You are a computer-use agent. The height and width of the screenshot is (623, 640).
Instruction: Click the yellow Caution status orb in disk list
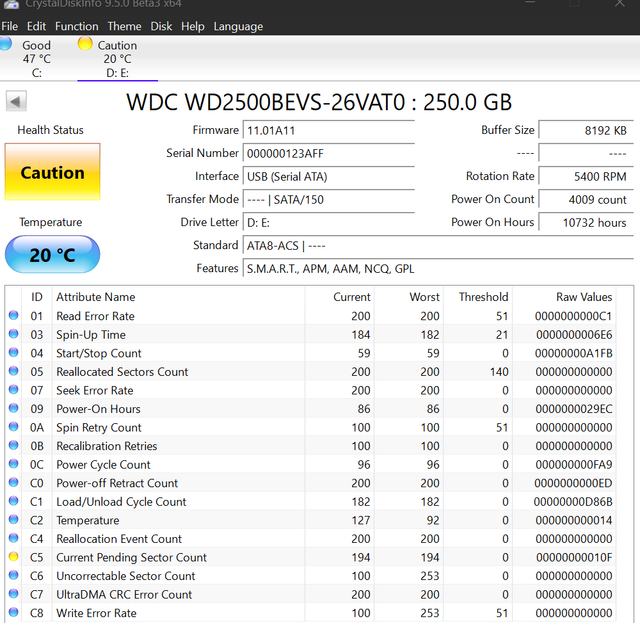tap(85, 44)
